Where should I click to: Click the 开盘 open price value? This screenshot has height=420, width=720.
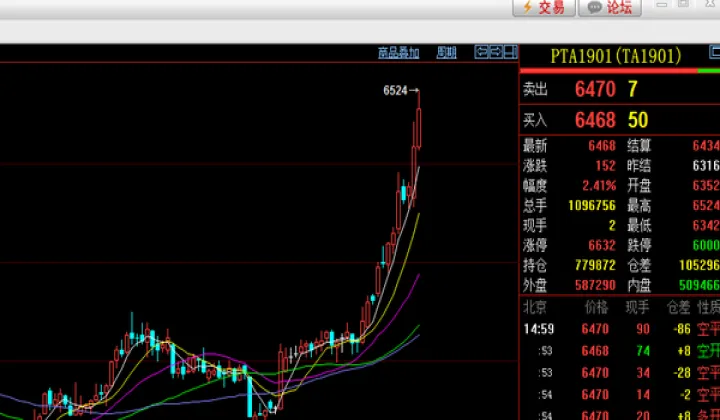coord(706,185)
